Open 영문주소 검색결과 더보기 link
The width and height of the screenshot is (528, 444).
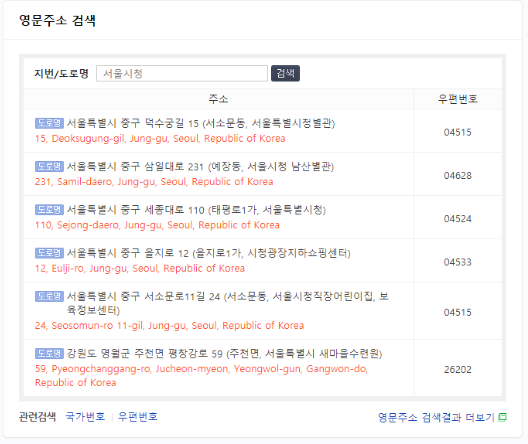tap(436, 417)
